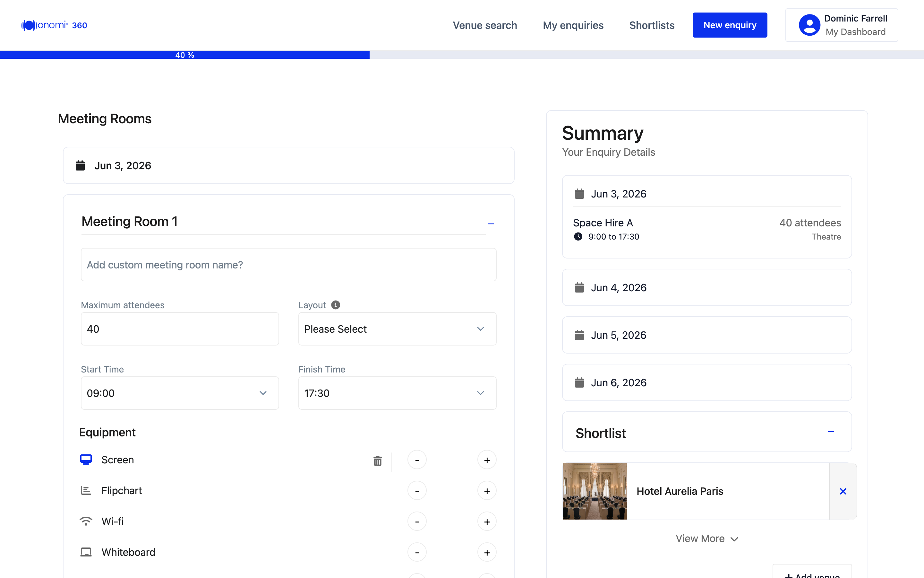Increase Wi-fi quantity
Image resolution: width=924 pixels, height=578 pixels.
[487, 521]
